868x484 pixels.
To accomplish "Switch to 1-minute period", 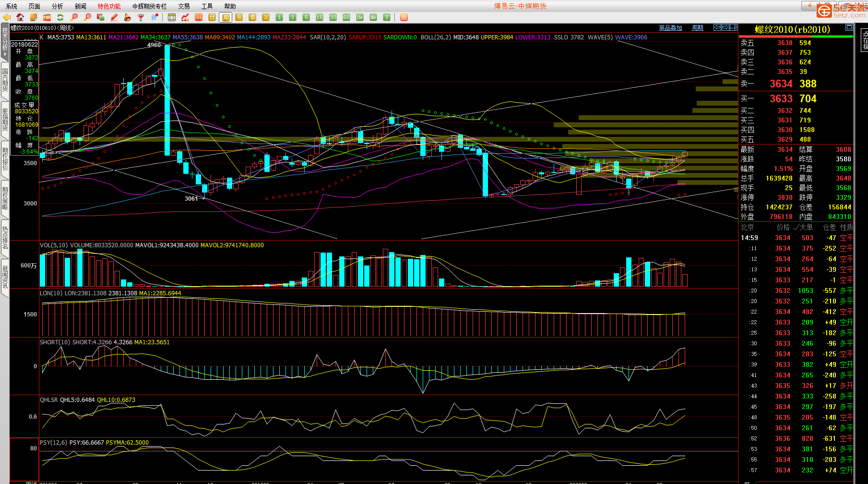I will pyautogui.click(x=279, y=17).
